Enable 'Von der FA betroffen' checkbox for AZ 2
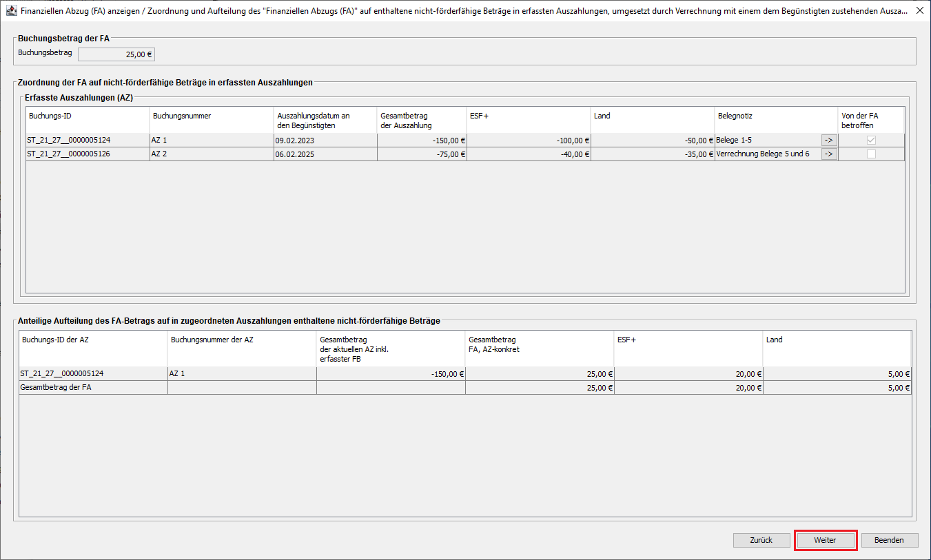931x560 pixels. tap(871, 154)
